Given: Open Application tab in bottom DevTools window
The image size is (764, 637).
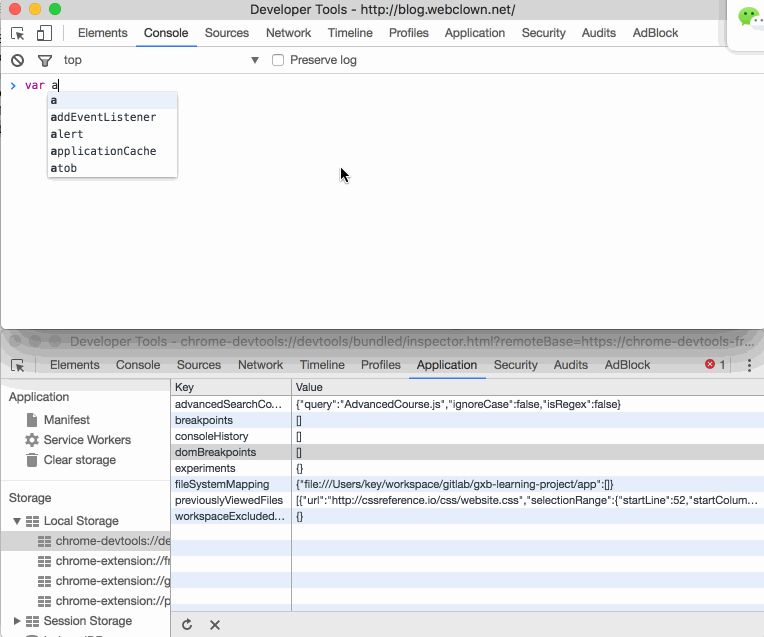Looking at the screenshot, I should 447,365.
